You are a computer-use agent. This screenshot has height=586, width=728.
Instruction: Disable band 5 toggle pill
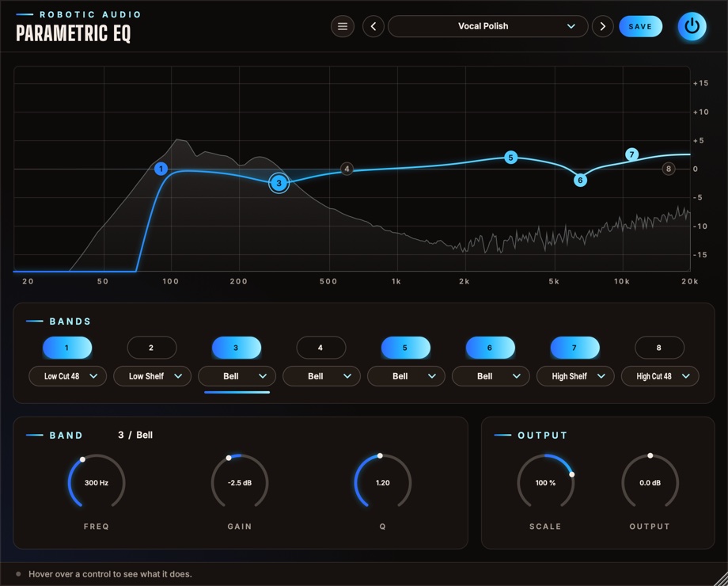point(405,348)
